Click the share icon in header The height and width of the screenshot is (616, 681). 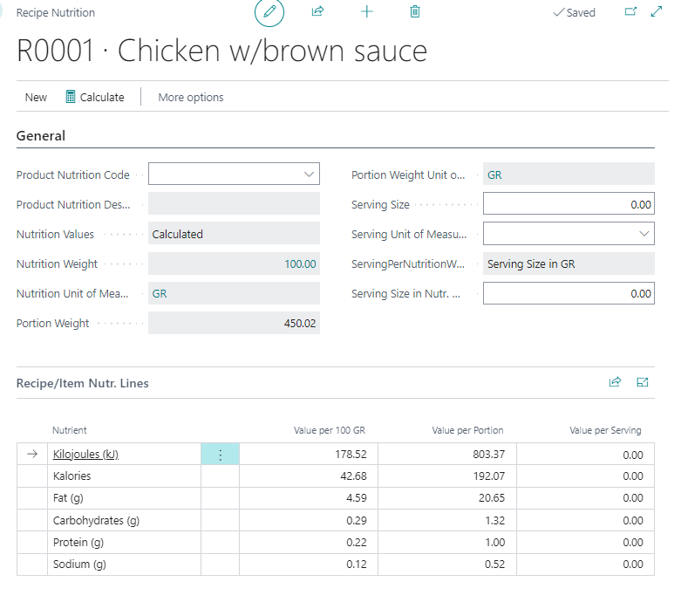tap(317, 12)
